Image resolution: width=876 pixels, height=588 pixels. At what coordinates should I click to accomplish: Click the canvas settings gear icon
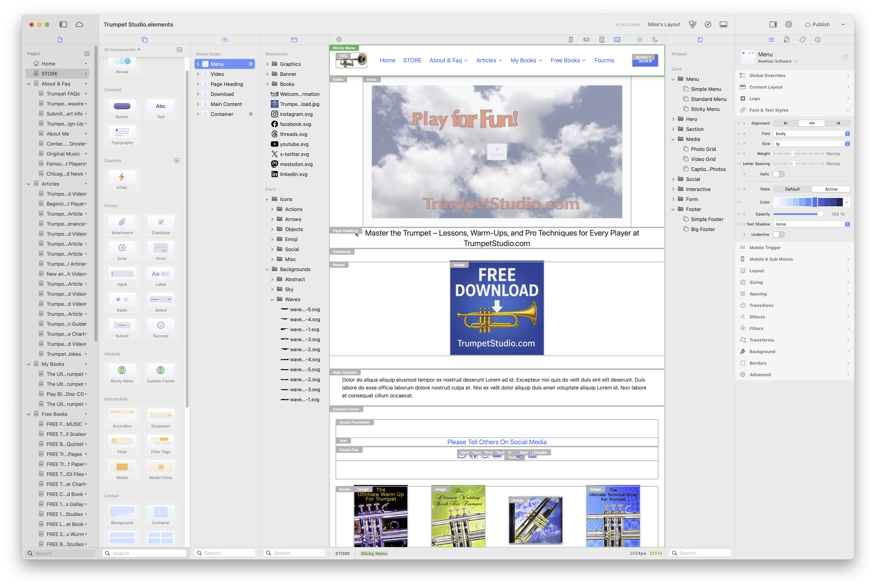pyautogui.click(x=339, y=39)
